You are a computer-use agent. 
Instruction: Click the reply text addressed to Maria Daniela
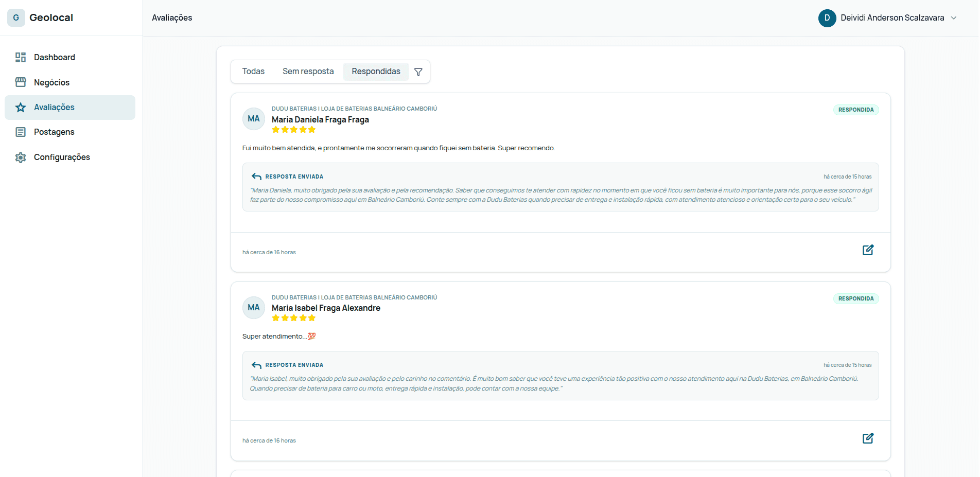[x=561, y=195]
